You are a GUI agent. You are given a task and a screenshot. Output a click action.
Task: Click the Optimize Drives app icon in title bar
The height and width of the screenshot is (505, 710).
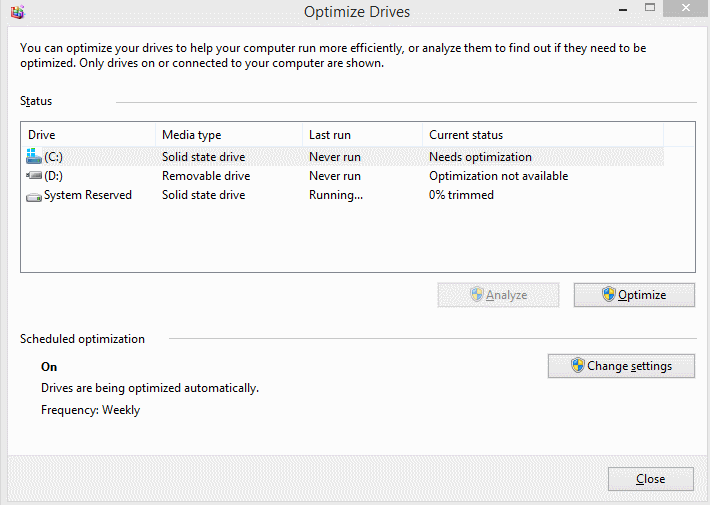coord(17,11)
